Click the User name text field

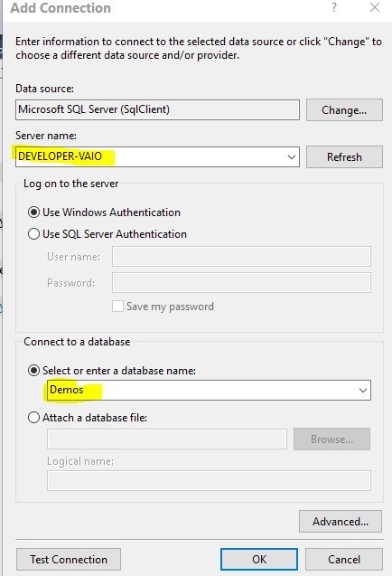241,257
